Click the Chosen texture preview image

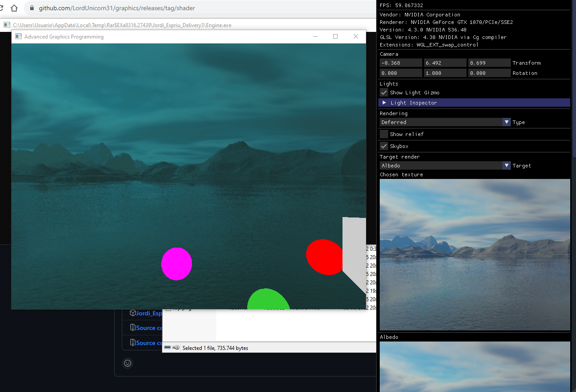tap(475, 255)
